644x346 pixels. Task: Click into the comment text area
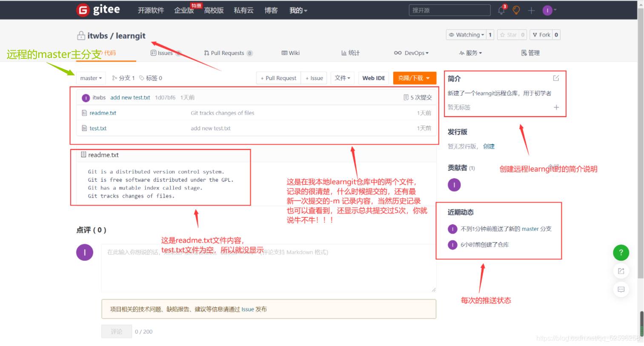click(269, 268)
